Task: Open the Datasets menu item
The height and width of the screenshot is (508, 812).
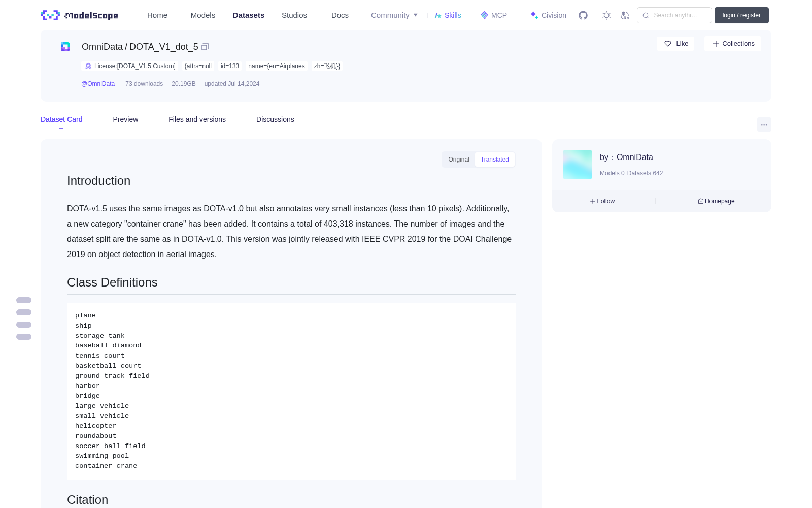Action: pyautogui.click(x=249, y=15)
